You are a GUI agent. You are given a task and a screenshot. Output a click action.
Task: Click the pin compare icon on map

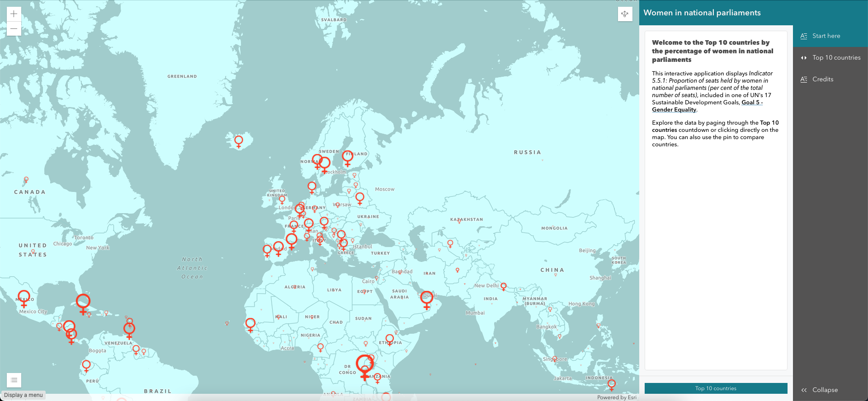coord(625,14)
